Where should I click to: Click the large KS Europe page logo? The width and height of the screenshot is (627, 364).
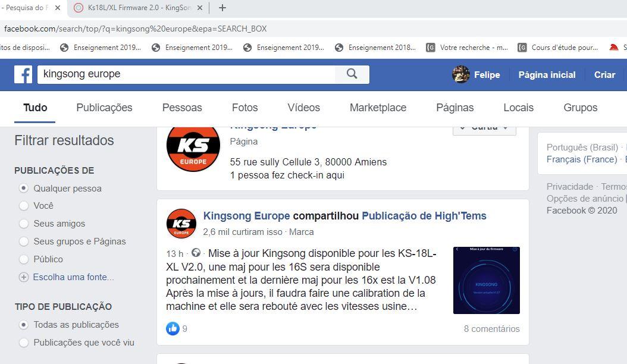(193, 147)
